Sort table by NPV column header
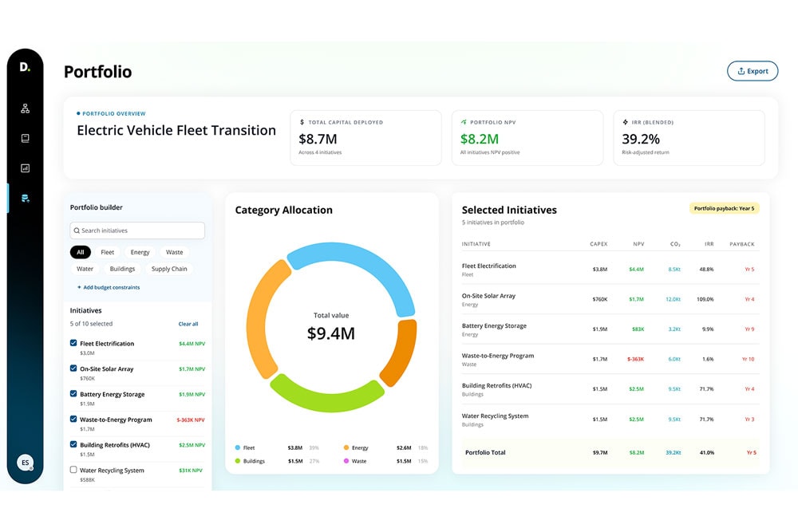Screen dimensions: 798x532 coord(638,244)
